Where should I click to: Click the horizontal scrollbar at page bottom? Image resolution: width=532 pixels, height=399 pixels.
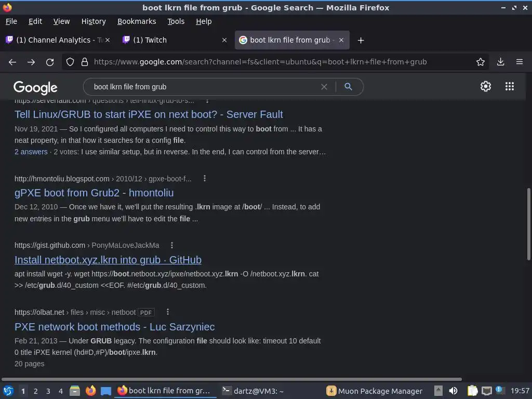click(232, 379)
